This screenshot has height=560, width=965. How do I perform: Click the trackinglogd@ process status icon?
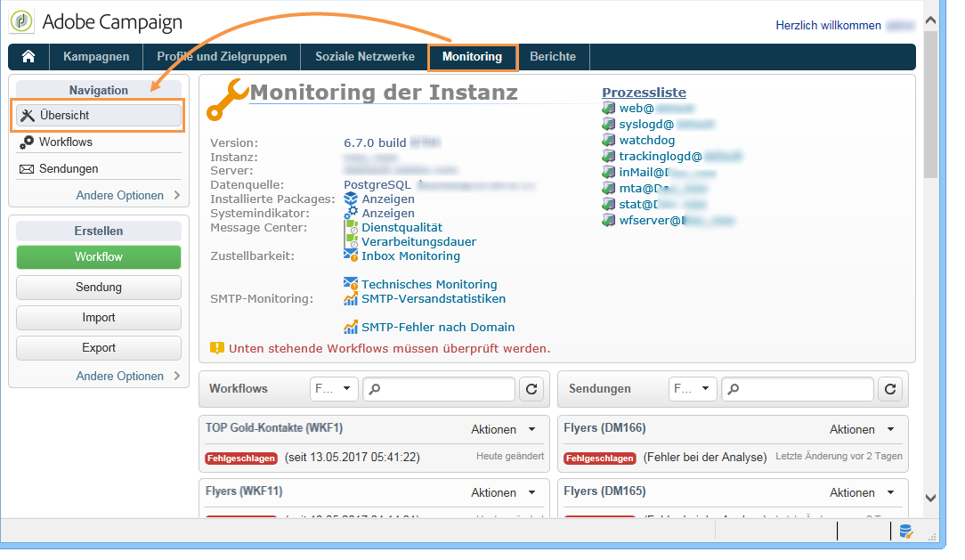point(609,157)
